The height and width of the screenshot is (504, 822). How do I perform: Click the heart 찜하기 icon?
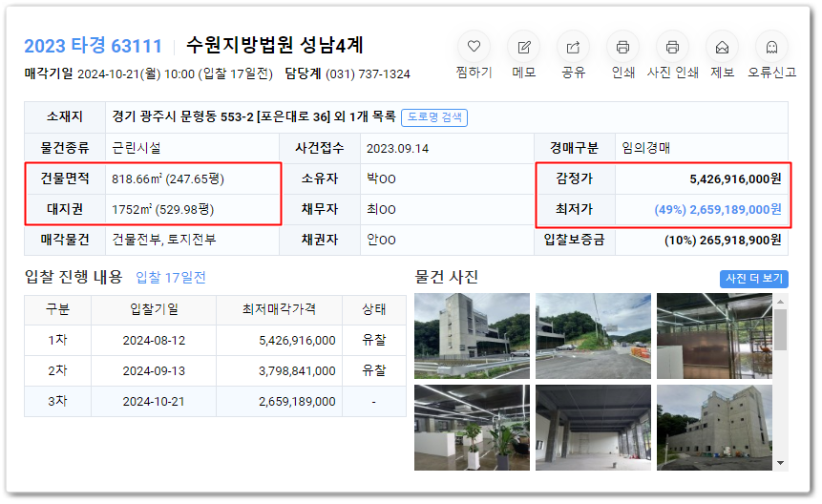point(474,47)
